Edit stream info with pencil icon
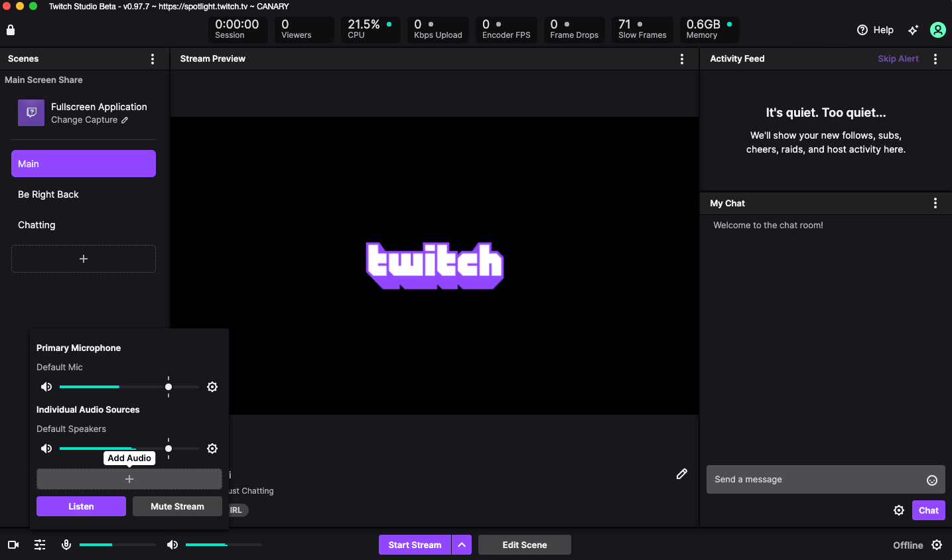The width and height of the screenshot is (952, 560). [681, 474]
